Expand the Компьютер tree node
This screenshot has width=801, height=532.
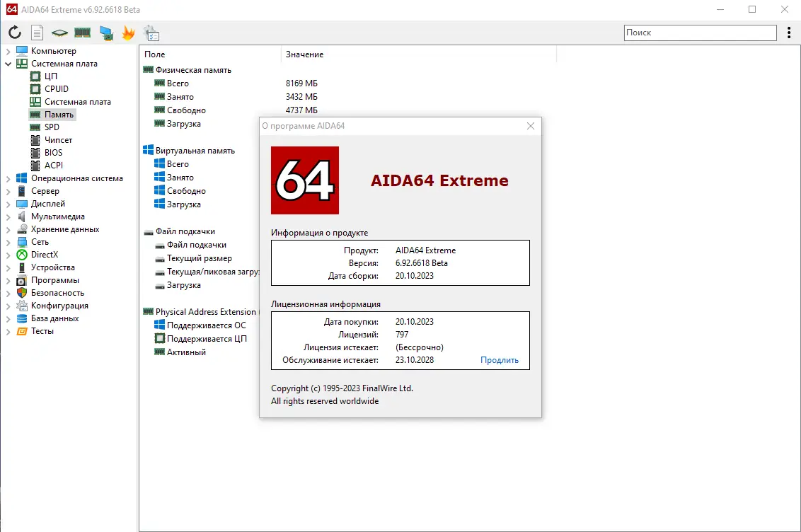8,51
